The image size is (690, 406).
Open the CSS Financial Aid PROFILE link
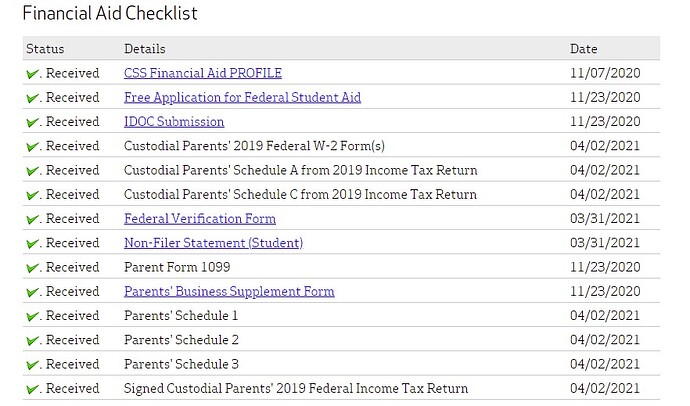coord(202,73)
